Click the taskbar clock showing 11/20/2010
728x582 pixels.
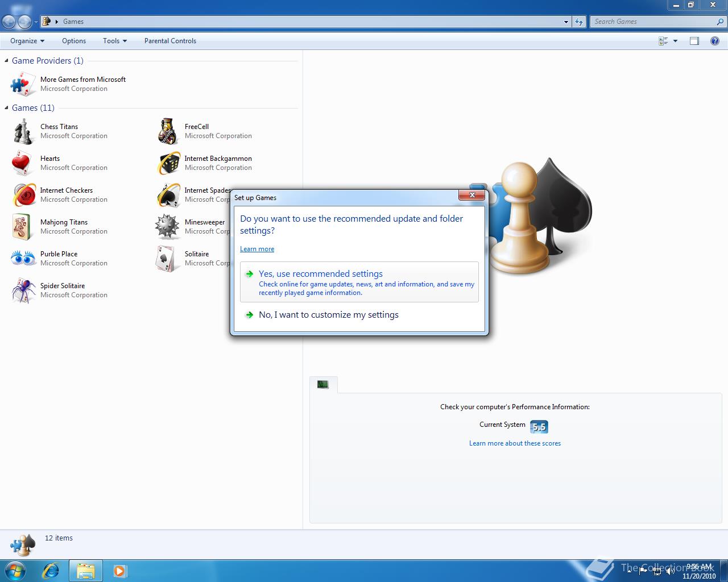pyautogui.click(x=699, y=571)
